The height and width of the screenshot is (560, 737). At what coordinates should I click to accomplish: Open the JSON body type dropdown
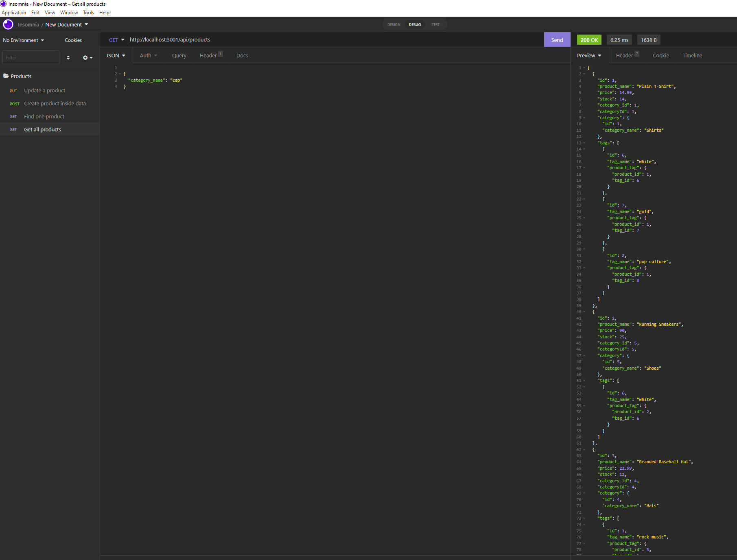coord(116,55)
